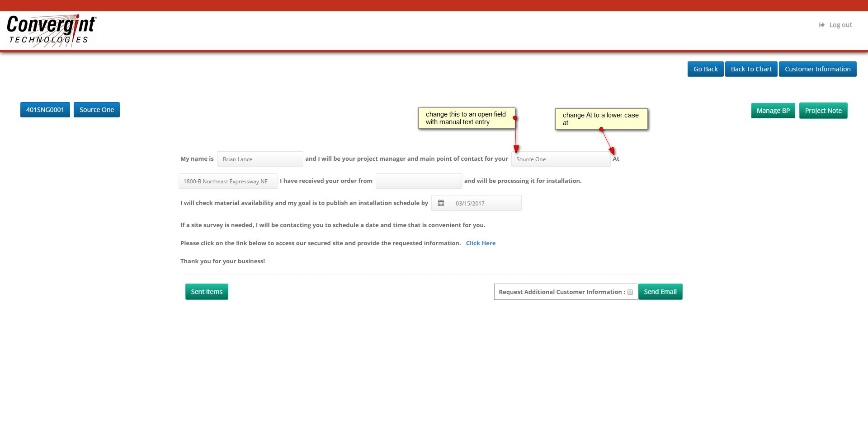Add a Project Note

tap(823, 111)
